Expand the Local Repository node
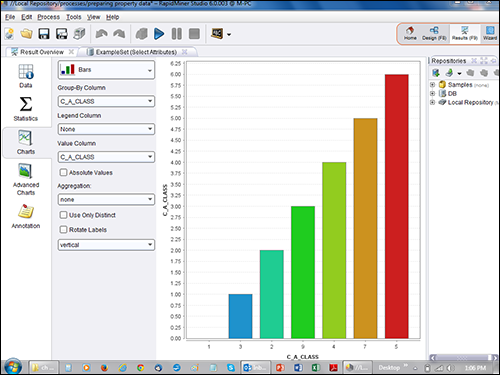Image resolution: width=500 pixels, height=375 pixels. pos(432,102)
